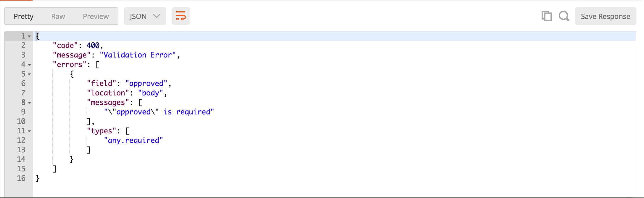This screenshot has height=198, width=644.
Task: Switch to the Pretty view tab
Action: [24, 16]
